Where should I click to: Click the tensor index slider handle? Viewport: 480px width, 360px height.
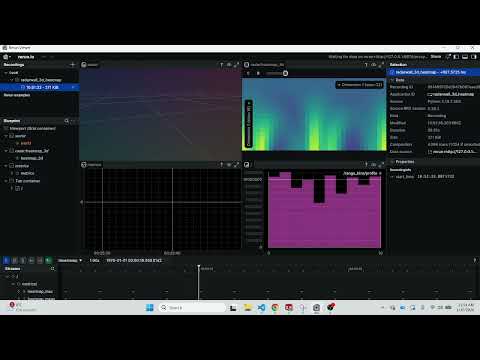click(x=285, y=73)
